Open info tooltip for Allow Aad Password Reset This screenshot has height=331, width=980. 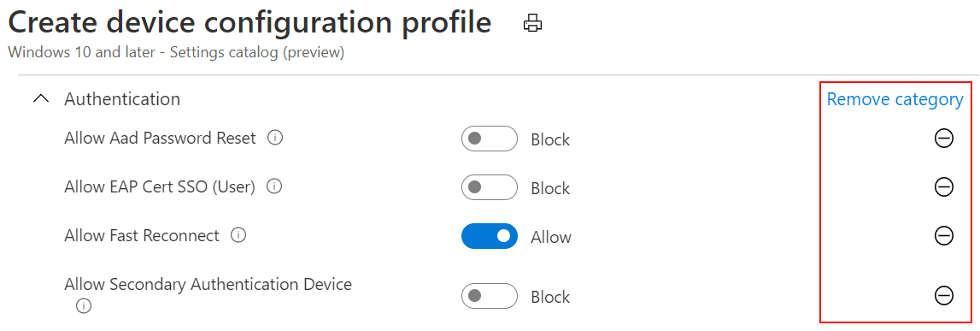click(274, 138)
